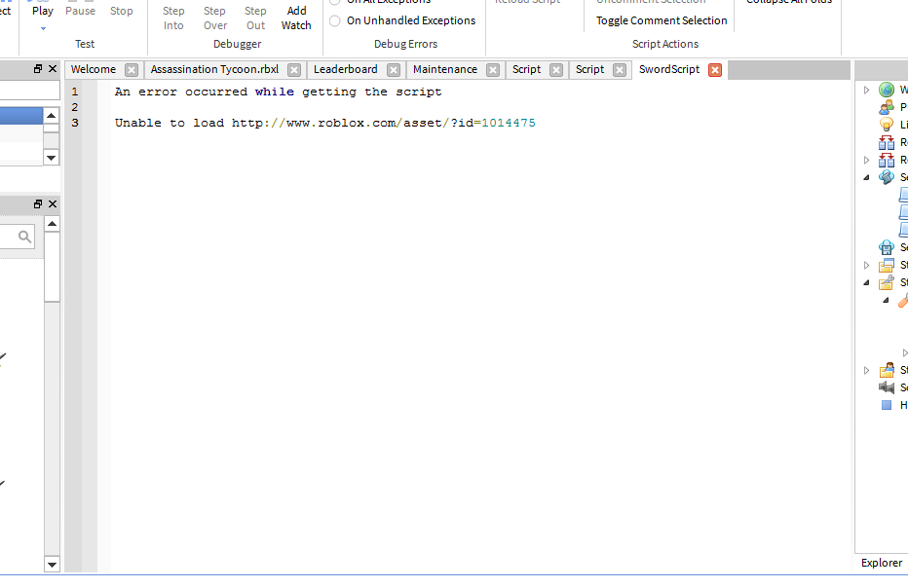The height and width of the screenshot is (588, 908).
Task: Close the lower left panel
Action: pyautogui.click(x=53, y=203)
